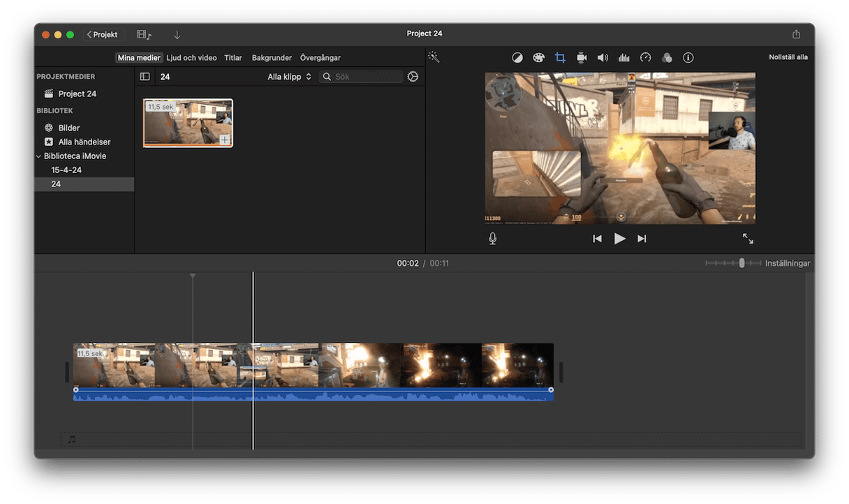Select the Titlar tab
The width and height of the screenshot is (849, 504).
coord(233,58)
